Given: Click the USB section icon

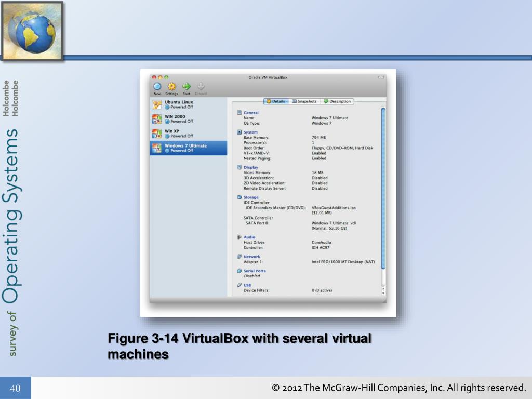Looking at the screenshot, I should point(239,285).
